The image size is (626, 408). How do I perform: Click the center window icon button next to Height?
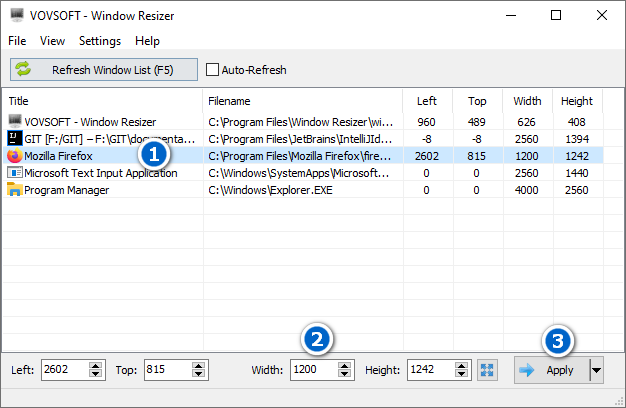487,370
